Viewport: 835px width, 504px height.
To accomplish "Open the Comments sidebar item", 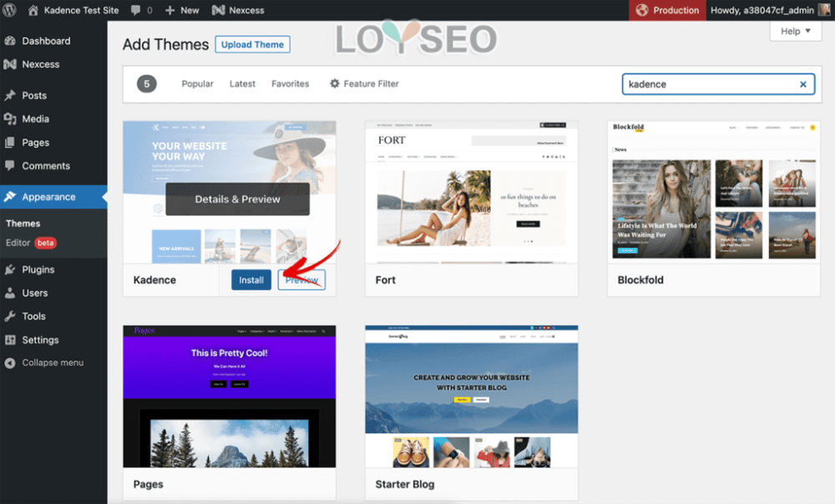I will point(46,166).
